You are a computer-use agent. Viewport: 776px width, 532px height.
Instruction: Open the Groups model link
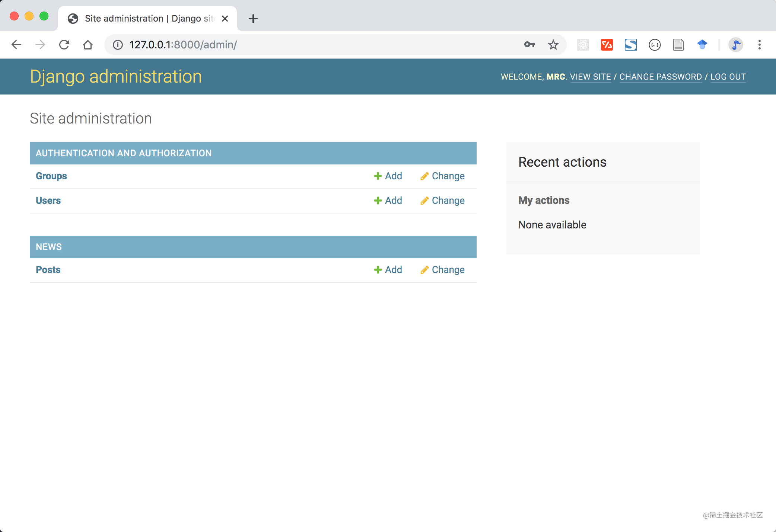coord(51,176)
